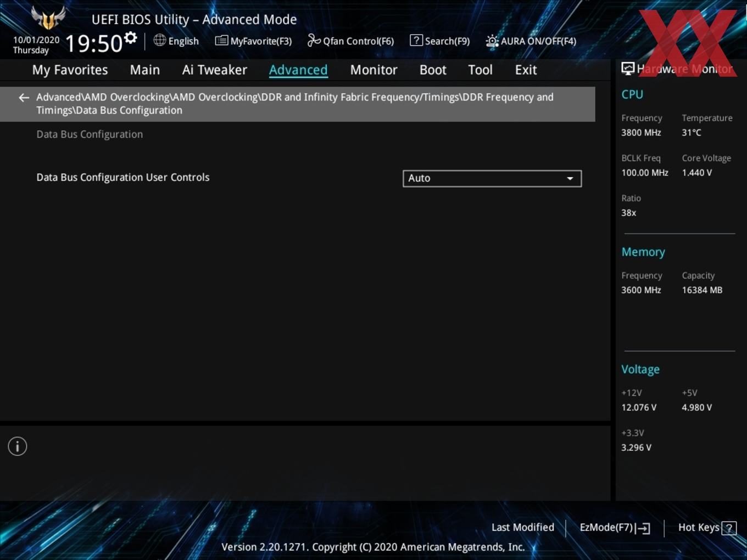Image resolution: width=747 pixels, height=560 pixels.
Task: Click the temperature value 31°C
Action: point(692,132)
